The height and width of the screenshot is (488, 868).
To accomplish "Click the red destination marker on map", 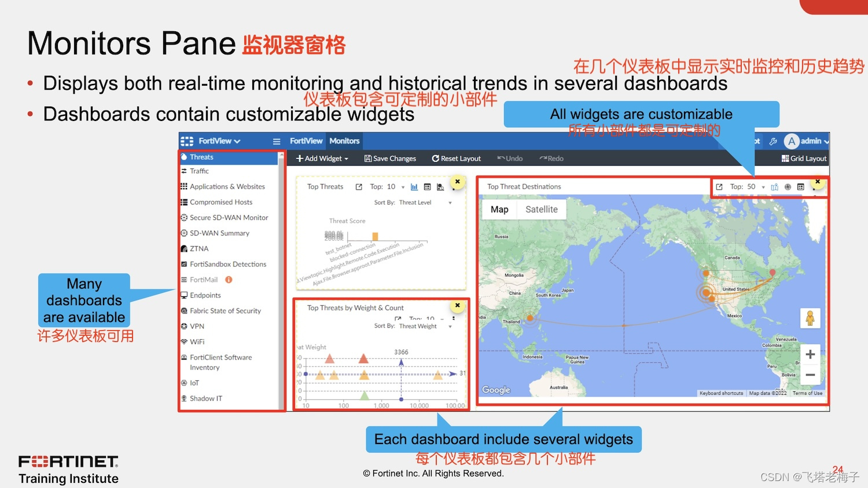I will click(x=773, y=273).
